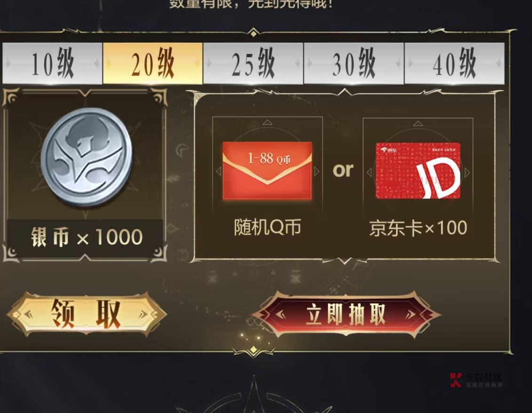Select the 20级 level tab
The width and height of the screenshot is (532, 413).
tap(153, 64)
